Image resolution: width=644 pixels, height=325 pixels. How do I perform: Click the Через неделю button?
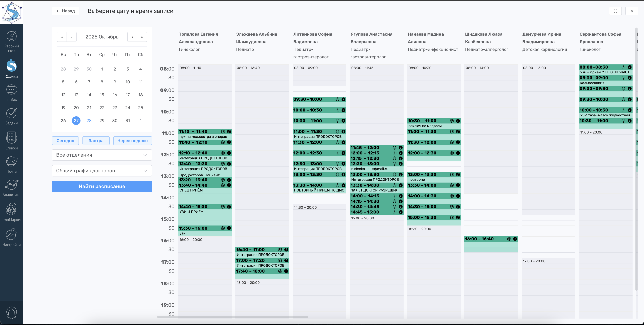(x=133, y=141)
